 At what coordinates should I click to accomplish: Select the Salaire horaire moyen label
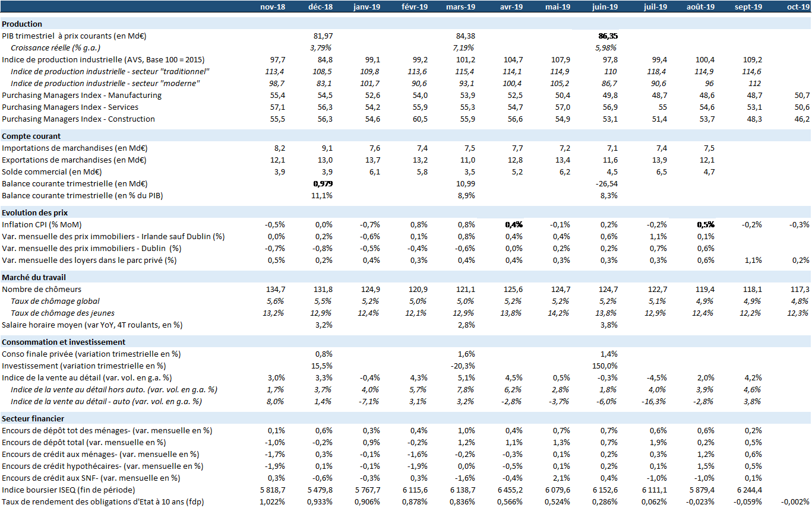tap(92, 325)
